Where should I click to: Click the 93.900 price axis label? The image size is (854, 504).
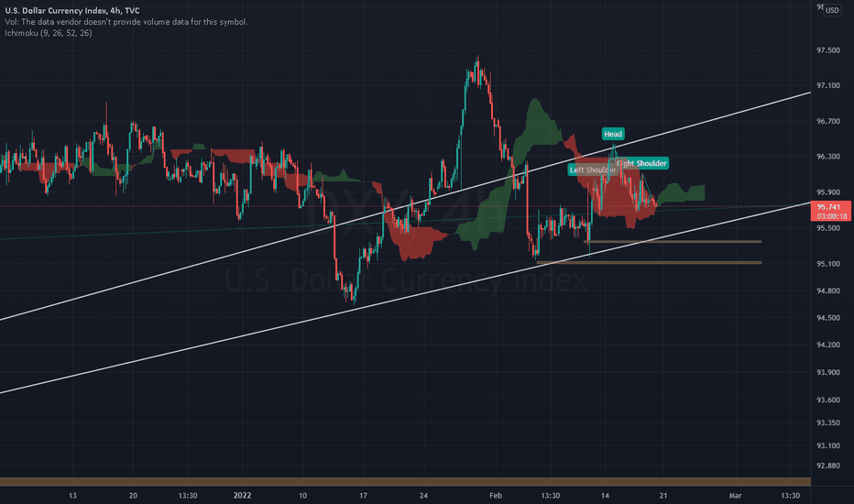827,372
